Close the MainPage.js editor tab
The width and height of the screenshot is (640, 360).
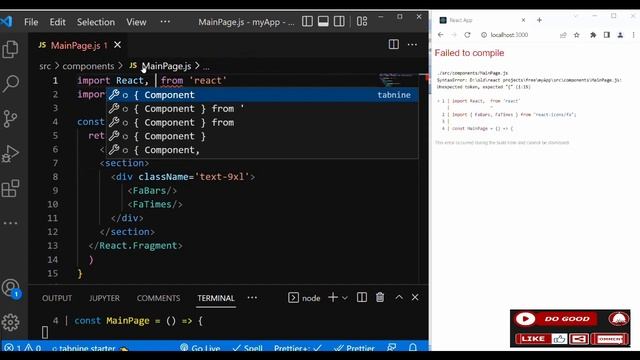click(117, 45)
